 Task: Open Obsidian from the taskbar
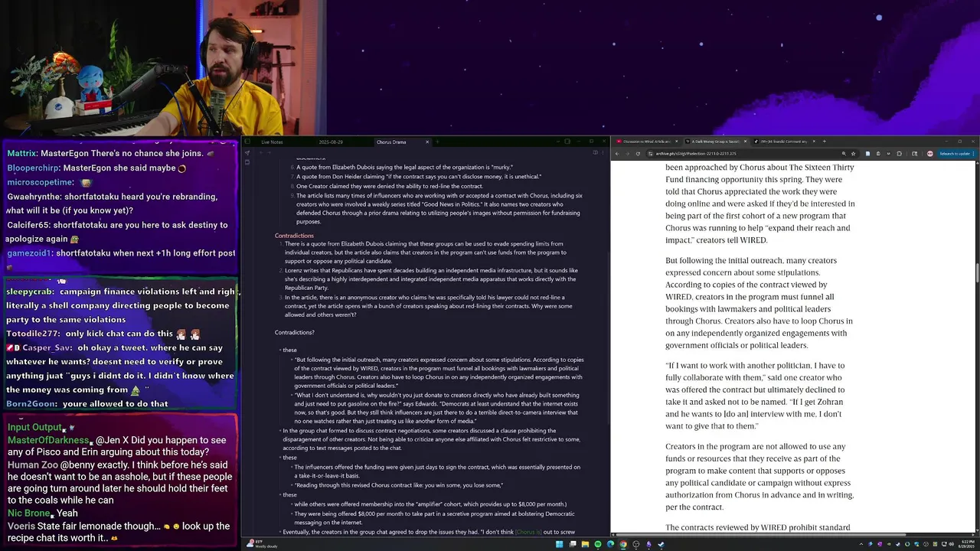648,544
